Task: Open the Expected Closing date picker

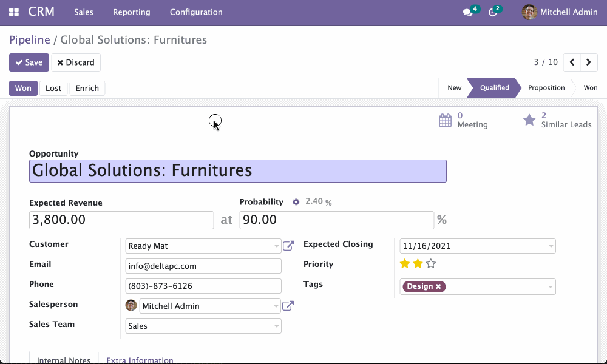Action: click(477, 246)
